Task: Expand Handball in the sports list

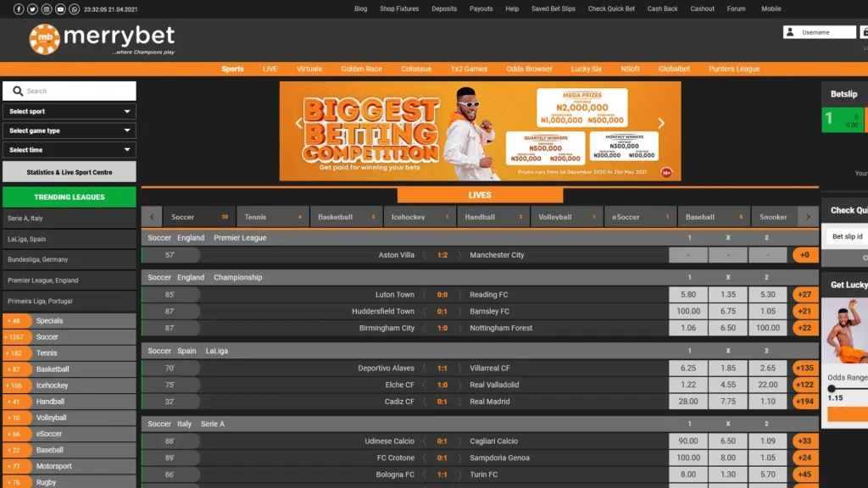Action: point(70,402)
